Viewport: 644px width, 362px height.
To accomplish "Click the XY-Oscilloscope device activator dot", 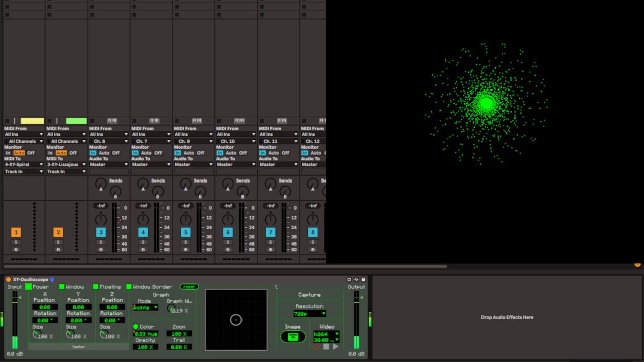I will tap(8, 279).
